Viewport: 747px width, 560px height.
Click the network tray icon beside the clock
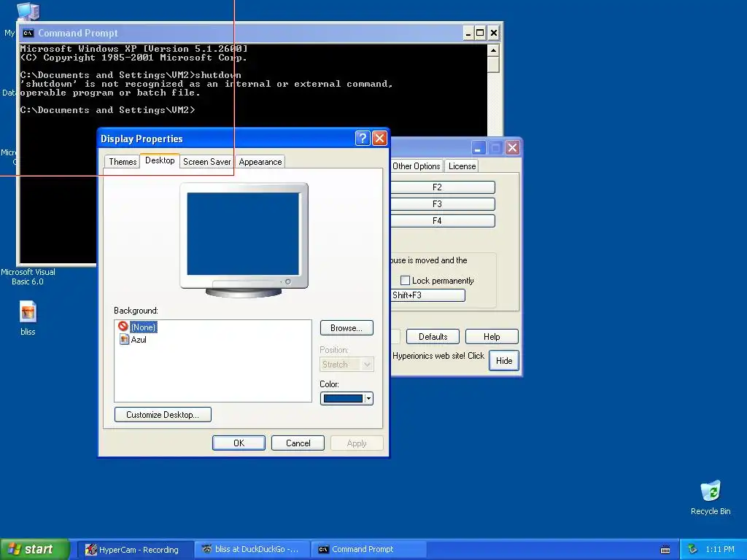692,550
